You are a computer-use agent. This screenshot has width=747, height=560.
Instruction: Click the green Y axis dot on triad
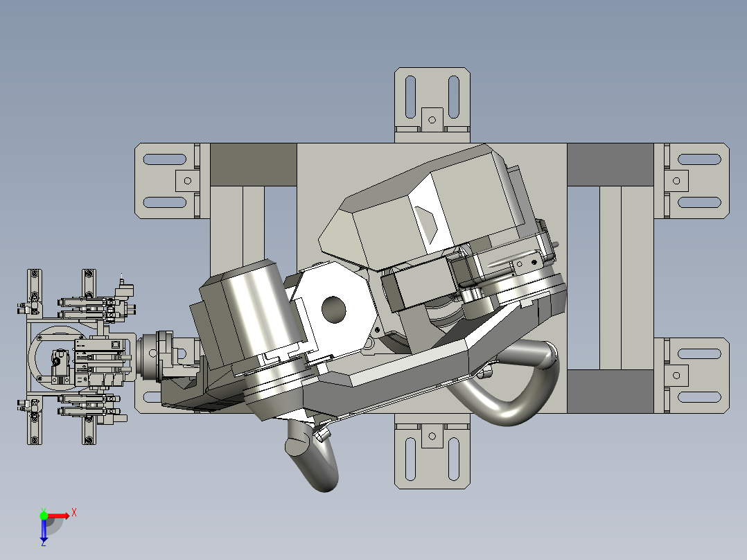[x=44, y=516]
